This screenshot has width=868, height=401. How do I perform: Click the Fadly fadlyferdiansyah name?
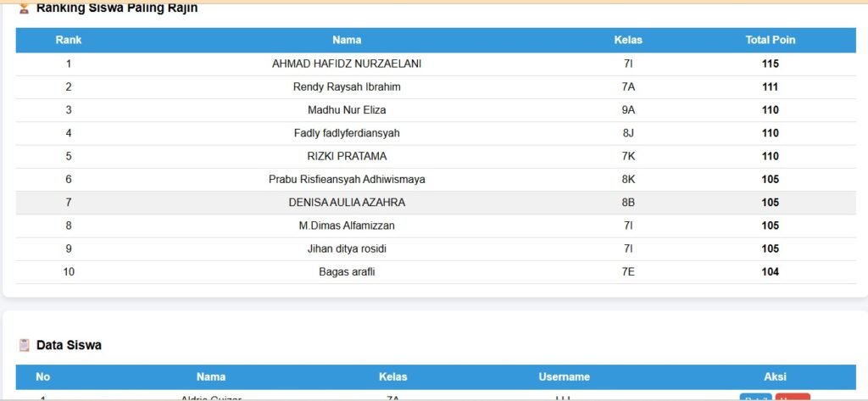pyautogui.click(x=347, y=133)
